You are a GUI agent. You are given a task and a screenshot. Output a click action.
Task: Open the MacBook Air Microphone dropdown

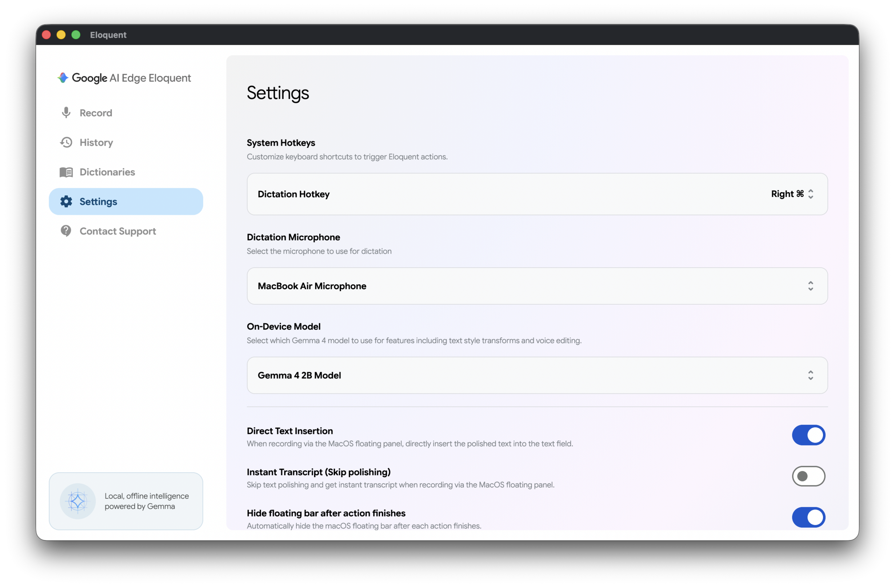537,286
